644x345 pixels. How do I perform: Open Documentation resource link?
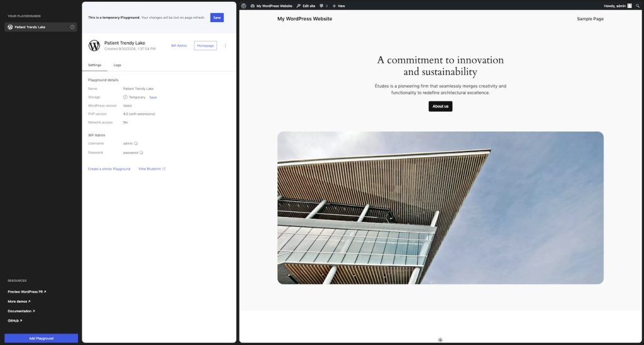pyautogui.click(x=21, y=311)
